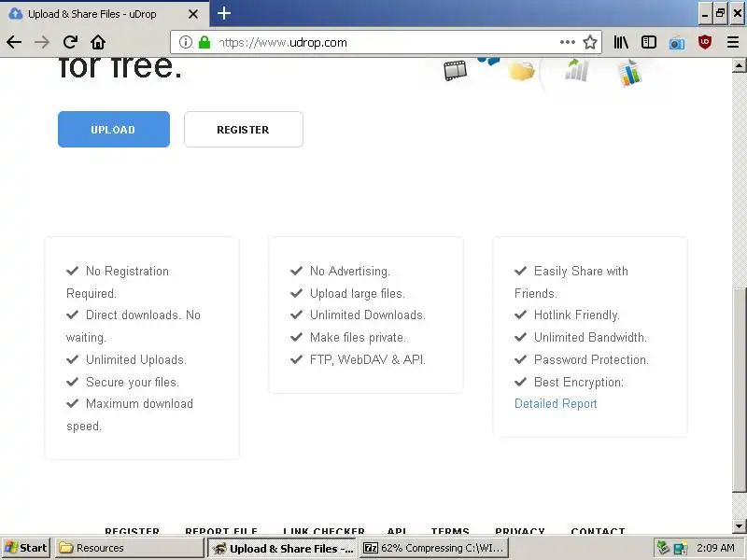
Task: Click the 'Unlimited Uploads.' text
Action: [x=135, y=359]
